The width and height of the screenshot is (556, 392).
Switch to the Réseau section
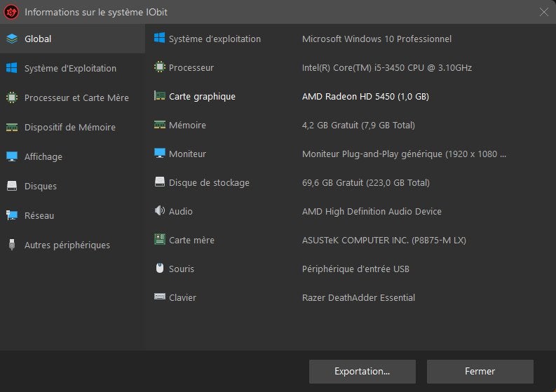click(x=72, y=215)
